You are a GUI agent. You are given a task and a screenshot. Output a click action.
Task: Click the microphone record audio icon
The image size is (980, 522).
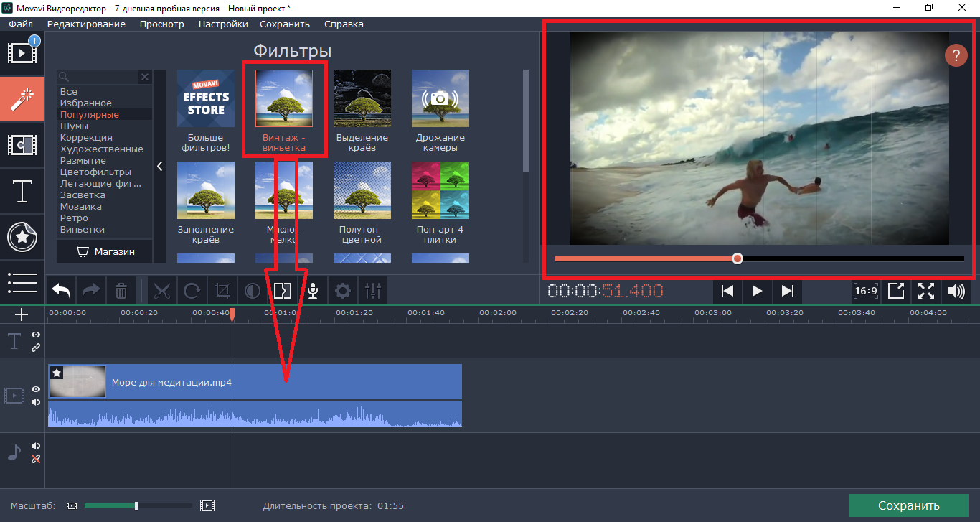tap(313, 291)
